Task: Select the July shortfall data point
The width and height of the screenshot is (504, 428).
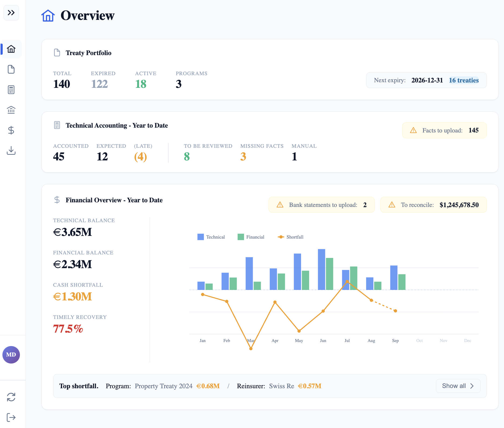Action: (x=347, y=282)
